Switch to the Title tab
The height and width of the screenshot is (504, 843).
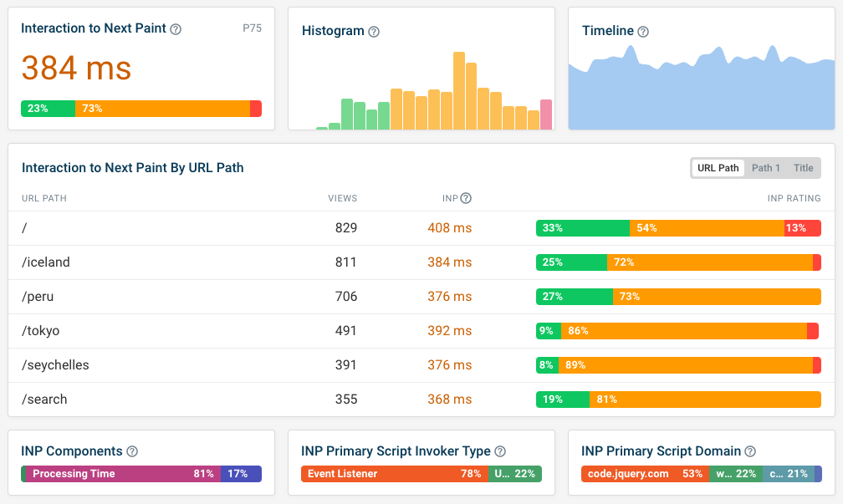pos(803,168)
